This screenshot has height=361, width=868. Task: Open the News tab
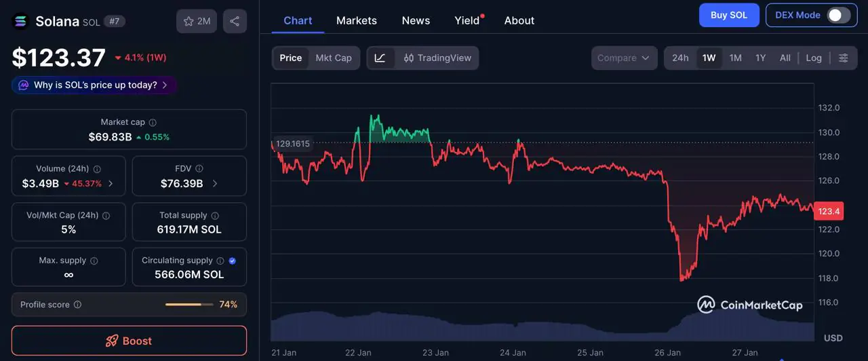(x=416, y=20)
